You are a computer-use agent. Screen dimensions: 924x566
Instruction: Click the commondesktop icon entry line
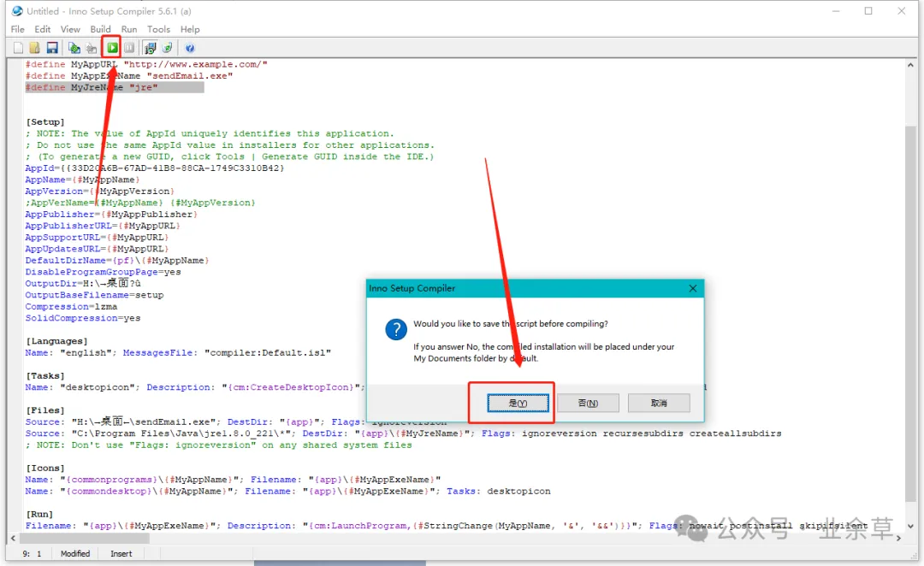coord(287,492)
